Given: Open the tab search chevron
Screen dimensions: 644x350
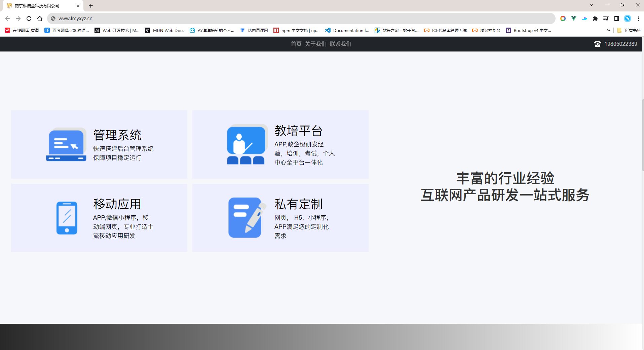Looking at the screenshot, I should tap(592, 5).
